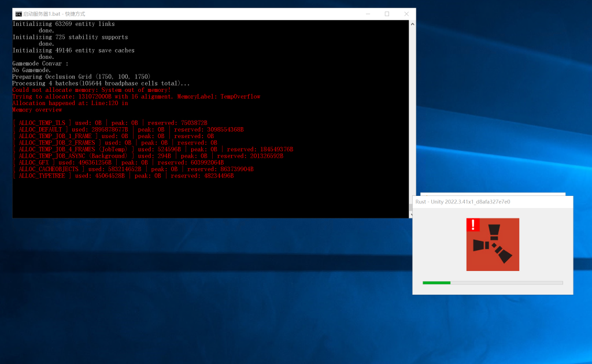Click the 启动服务器1.bat console title text
Image resolution: width=592 pixels, height=364 pixels.
pos(54,14)
